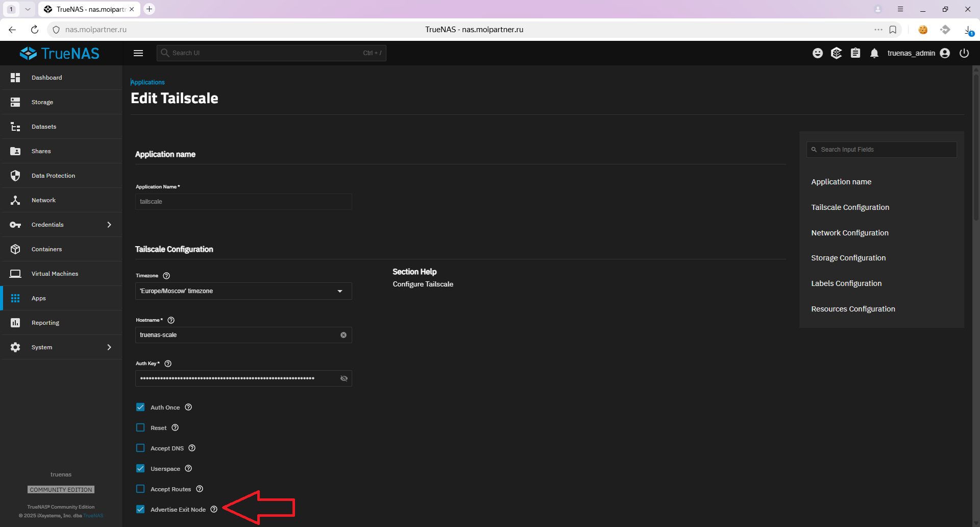Uncheck the Advertise Exit Node checkbox
The width and height of the screenshot is (980, 527).
click(140, 510)
